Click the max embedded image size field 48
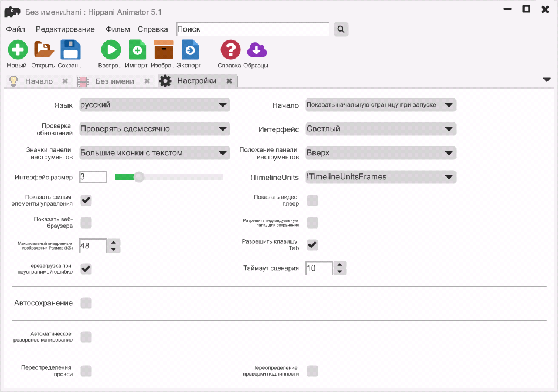The width and height of the screenshot is (558, 392). click(x=93, y=246)
